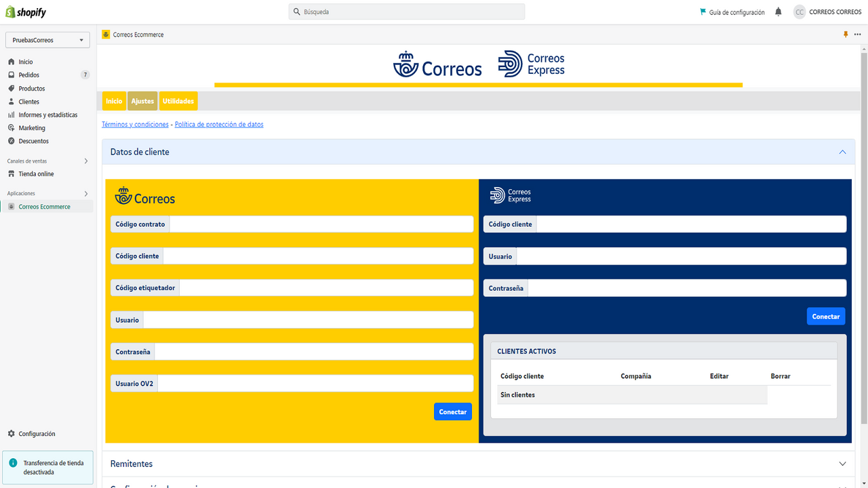This screenshot has width=868, height=488.
Task: Focus Correos Código contrato field
Action: [x=321, y=224]
